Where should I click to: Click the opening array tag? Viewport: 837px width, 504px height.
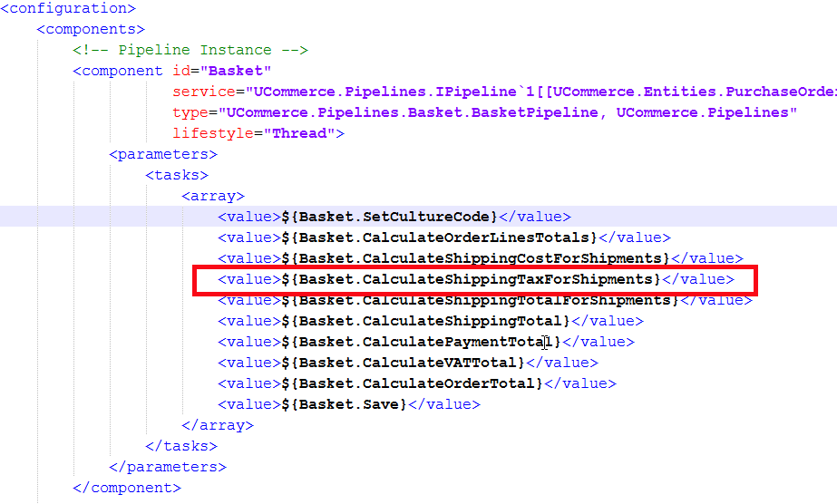click(213, 197)
